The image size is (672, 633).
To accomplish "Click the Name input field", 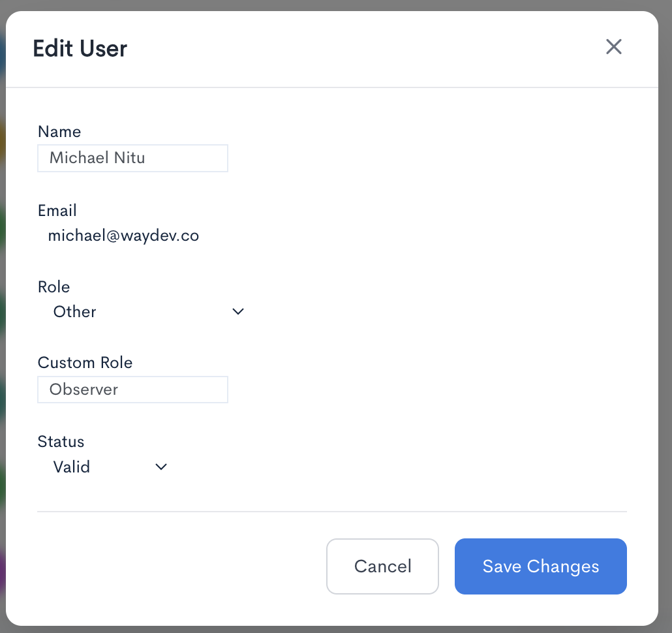I will pos(132,158).
